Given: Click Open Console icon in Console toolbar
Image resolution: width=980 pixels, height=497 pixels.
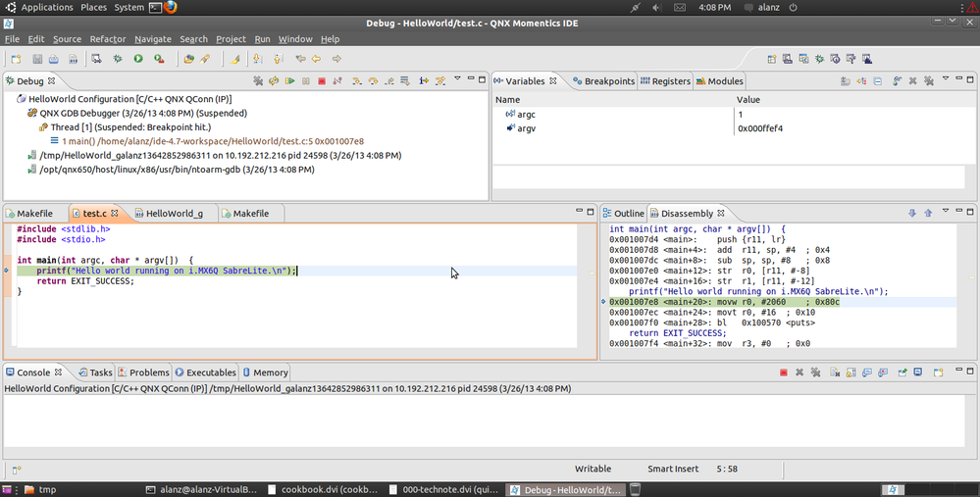Looking at the screenshot, I should click(x=938, y=373).
